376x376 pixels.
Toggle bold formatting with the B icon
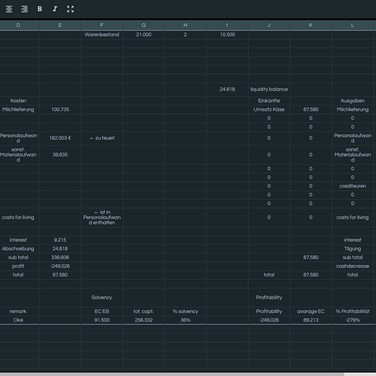coord(40,9)
